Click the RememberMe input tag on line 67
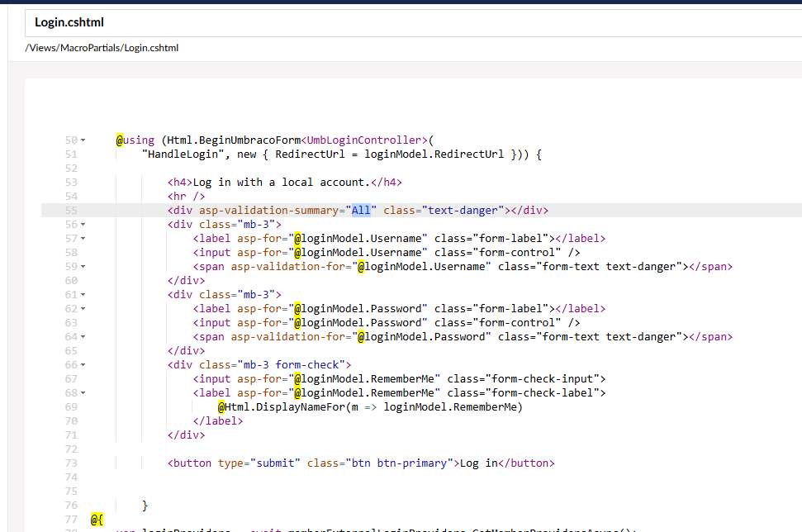 pos(399,379)
